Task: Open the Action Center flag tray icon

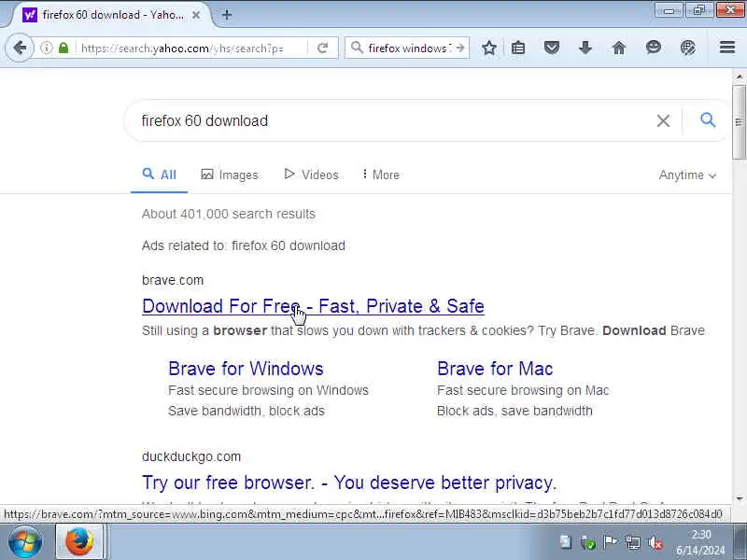Action: (611, 542)
